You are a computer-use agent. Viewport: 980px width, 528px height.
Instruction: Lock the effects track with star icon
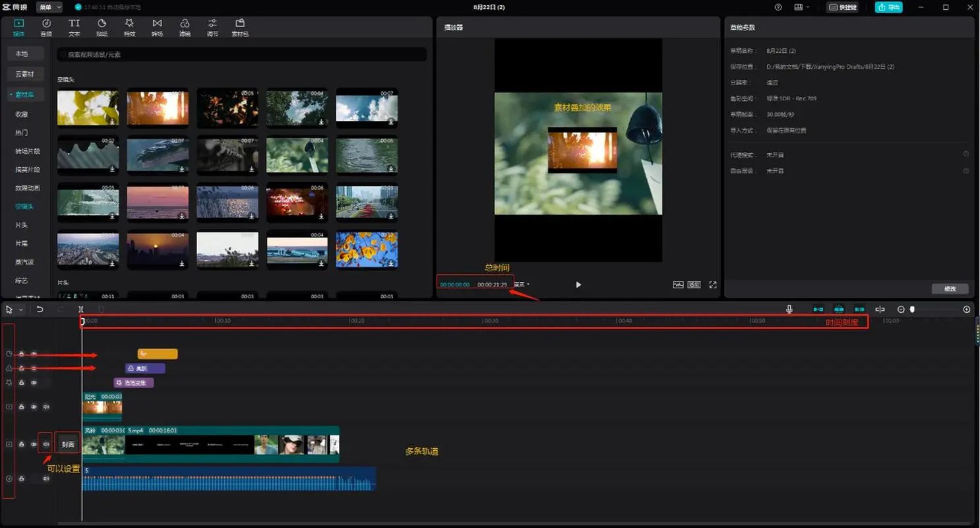pos(21,382)
